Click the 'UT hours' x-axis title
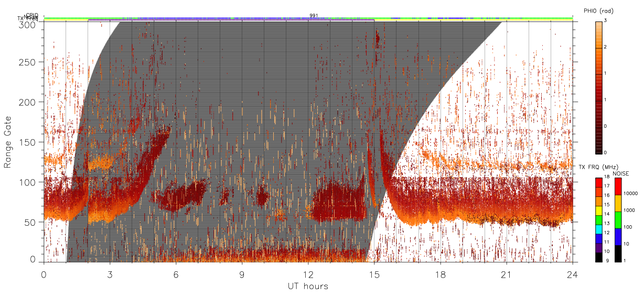This screenshot has width=644, height=297. [307, 287]
